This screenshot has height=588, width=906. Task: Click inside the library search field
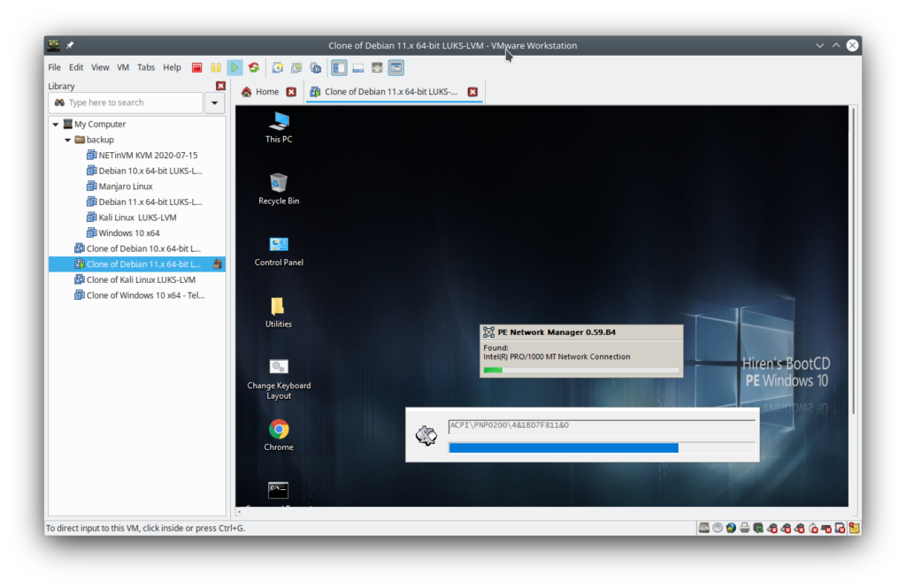tap(124, 103)
